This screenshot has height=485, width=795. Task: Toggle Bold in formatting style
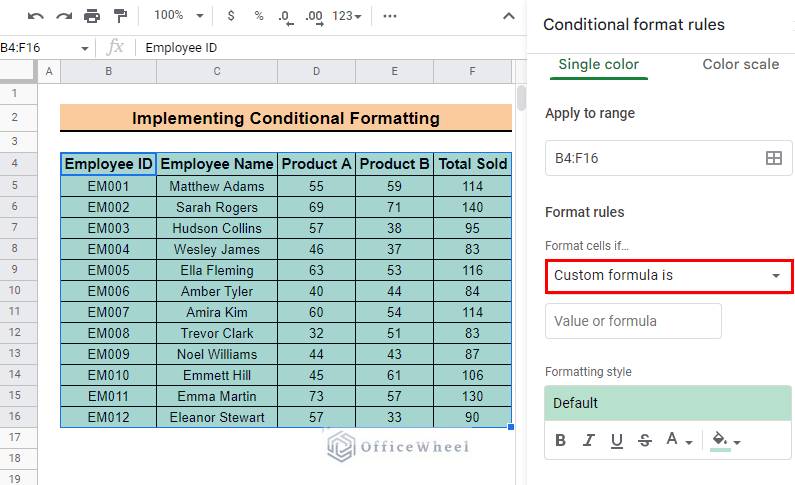pos(560,440)
